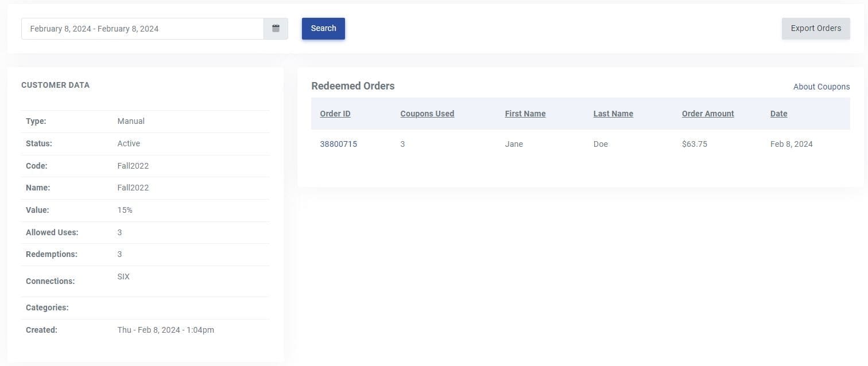
Task: Sort table by Order ID column
Action: click(335, 114)
